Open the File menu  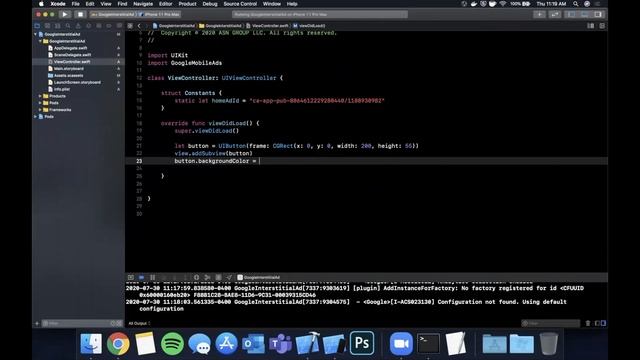click(76, 4)
